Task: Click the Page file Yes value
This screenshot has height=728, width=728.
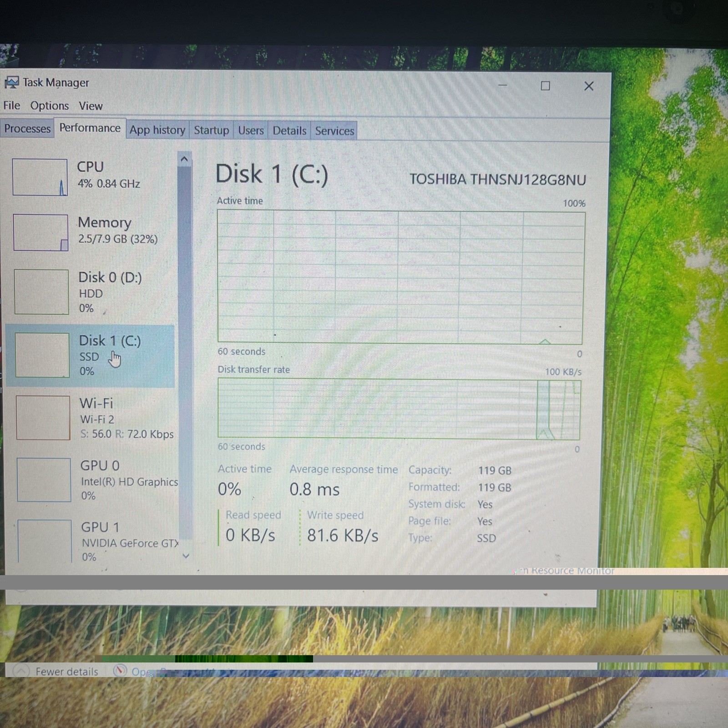Action: (485, 521)
